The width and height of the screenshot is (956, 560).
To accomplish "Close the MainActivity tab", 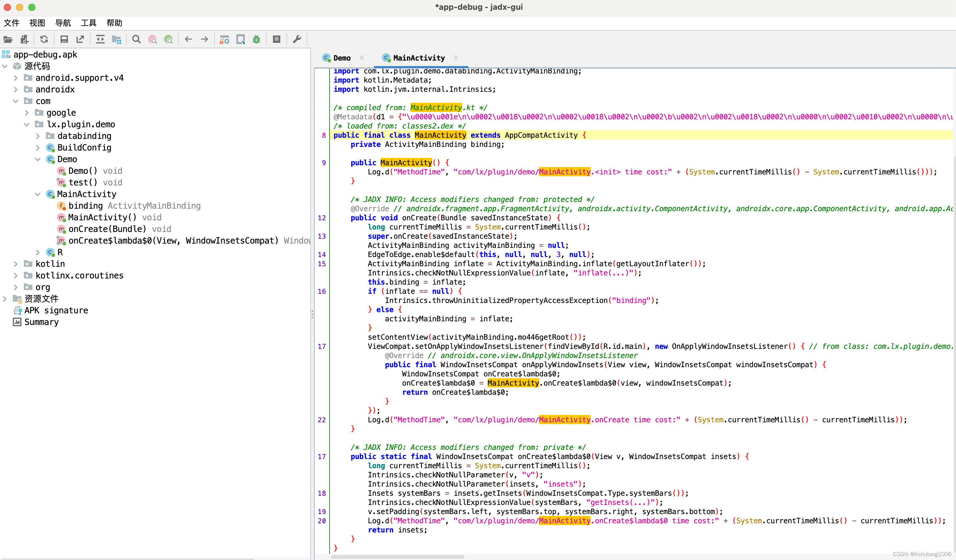I will (456, 58).
